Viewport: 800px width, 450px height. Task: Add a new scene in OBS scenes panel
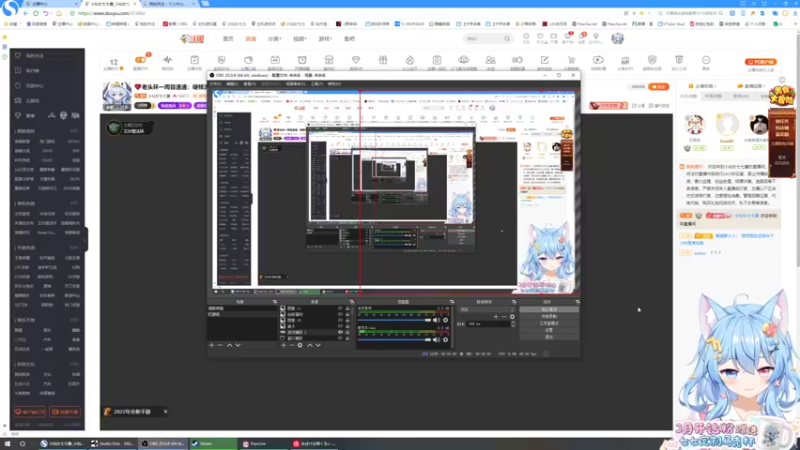click(x=212, y=345)
